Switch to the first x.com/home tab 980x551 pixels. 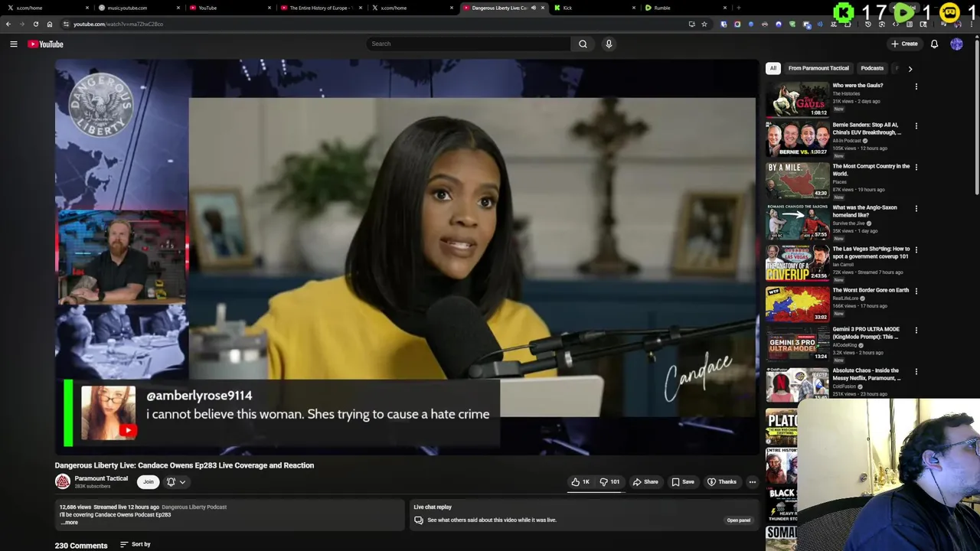coord(46,8)
